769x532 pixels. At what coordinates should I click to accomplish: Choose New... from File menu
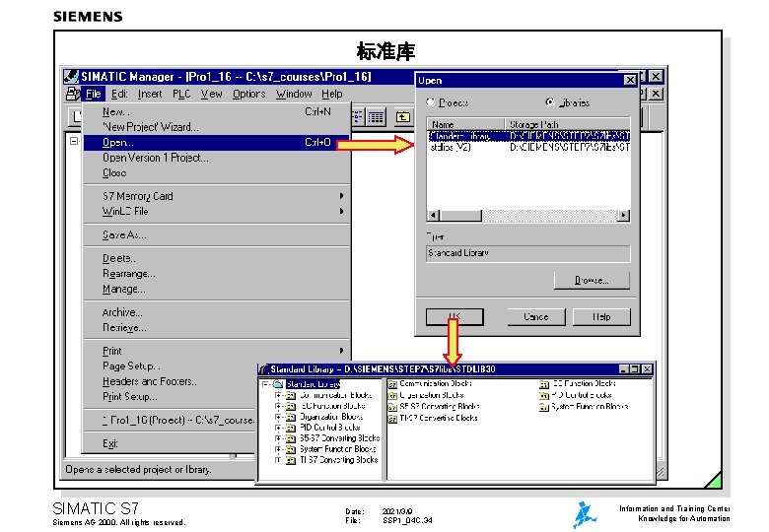click(216, 111)
